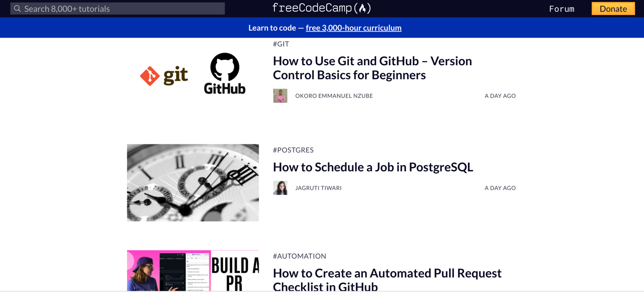Viewport: 644px width, 292px height.
Task: Open Okoro Emmanuel Nzube's avatar
Action: tap(280, 96)
